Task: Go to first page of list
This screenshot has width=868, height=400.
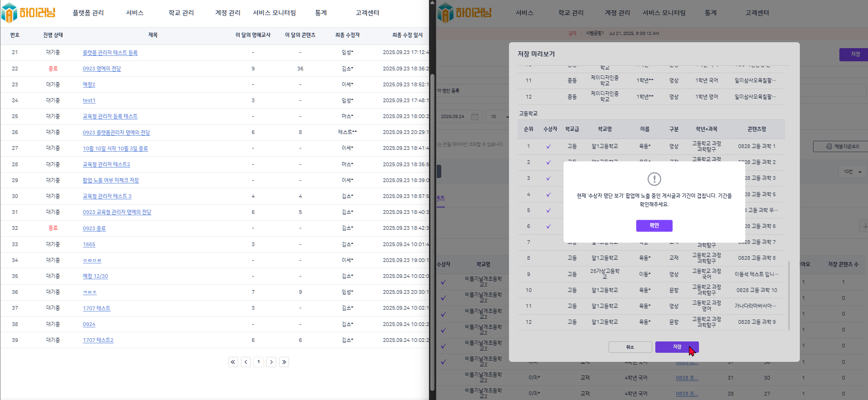Action: pyautogui.click(x=233, y=362)
